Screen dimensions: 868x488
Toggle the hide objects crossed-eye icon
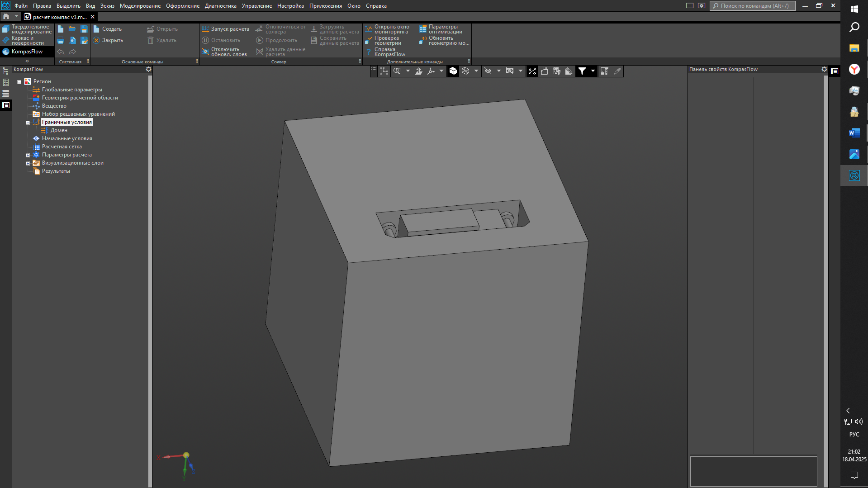[488, 71]
